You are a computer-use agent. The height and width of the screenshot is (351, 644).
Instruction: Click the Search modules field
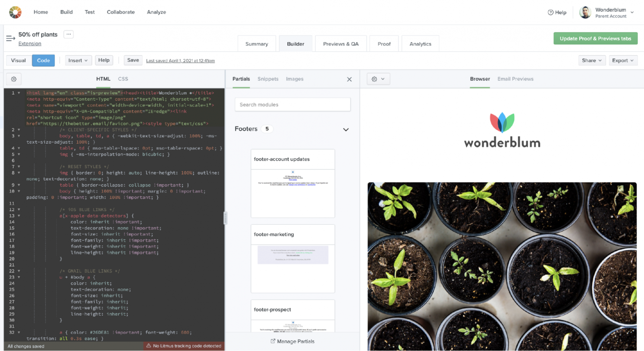coord(292,104)
